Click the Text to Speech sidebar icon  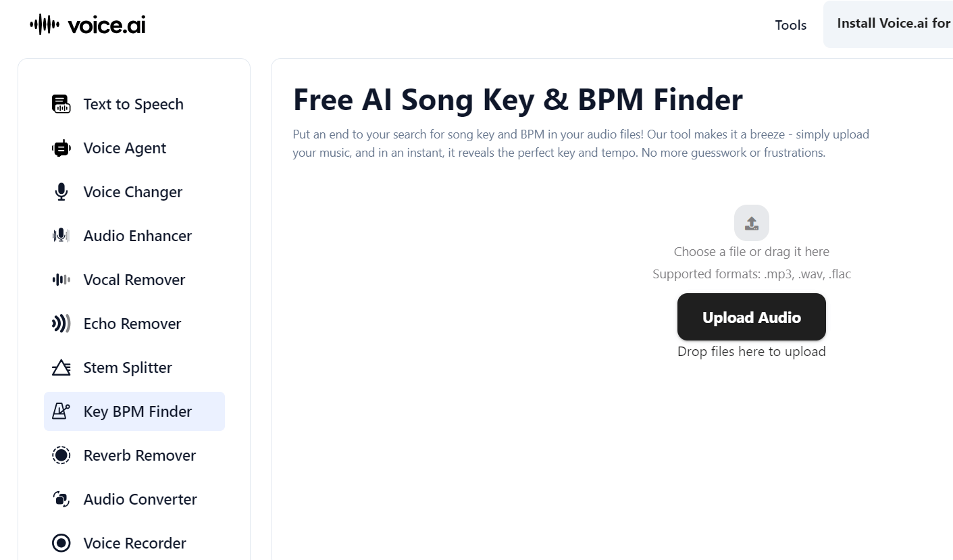(61, 104)
